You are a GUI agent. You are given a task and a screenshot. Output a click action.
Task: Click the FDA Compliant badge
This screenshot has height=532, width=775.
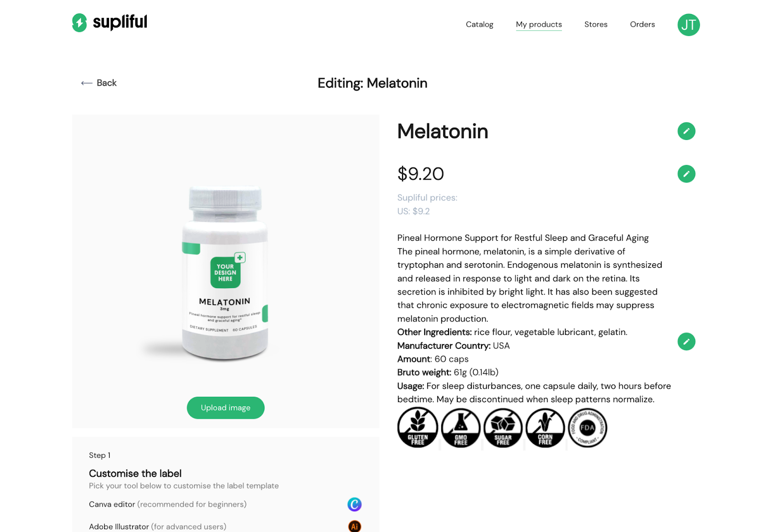[587, 427]
